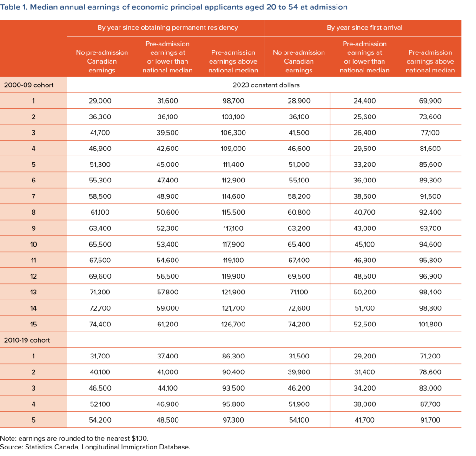
Task: Click the year 12 row label
Action: click(33, 276)
